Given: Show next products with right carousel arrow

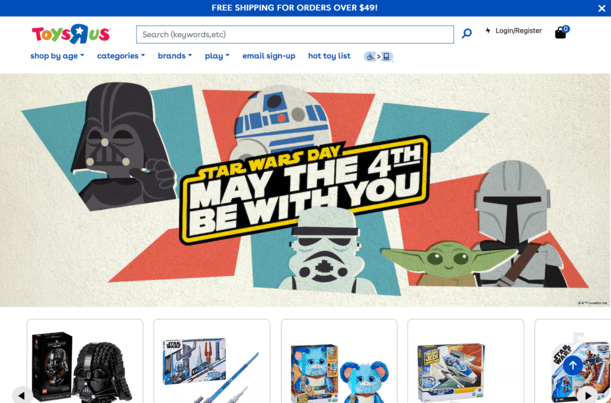Looking at the screenshot, I should pyautogui.click(x=588, y=395).
